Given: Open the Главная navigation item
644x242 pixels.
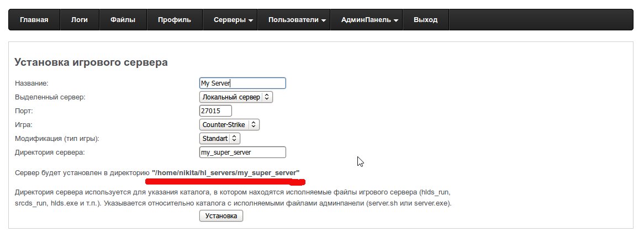Looking at the screenshot, I should coord(34,20).
